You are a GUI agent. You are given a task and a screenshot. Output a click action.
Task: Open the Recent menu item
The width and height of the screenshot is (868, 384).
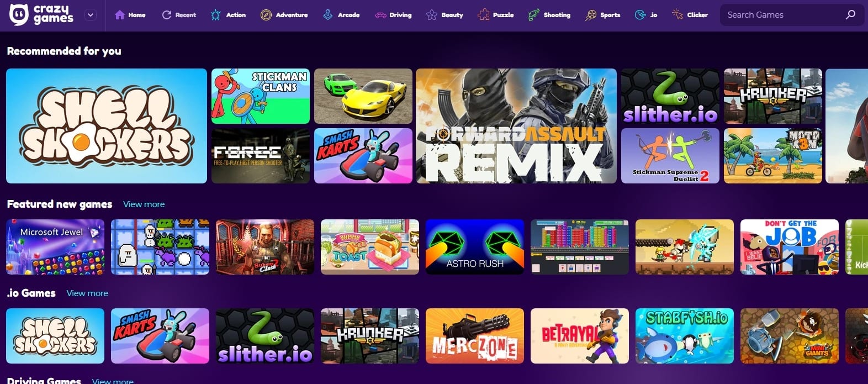[179, 15]
